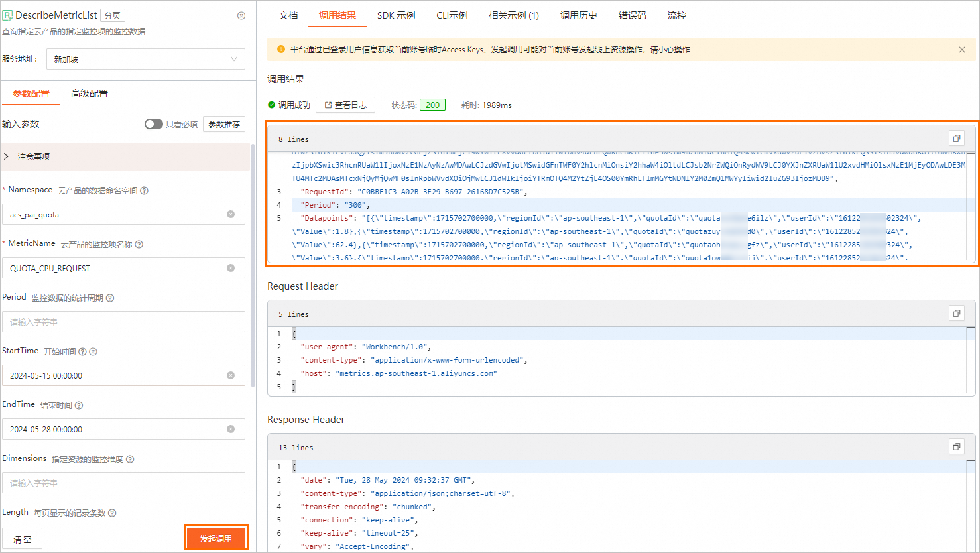Click the "Period": "300" result line

click(335, 205)
